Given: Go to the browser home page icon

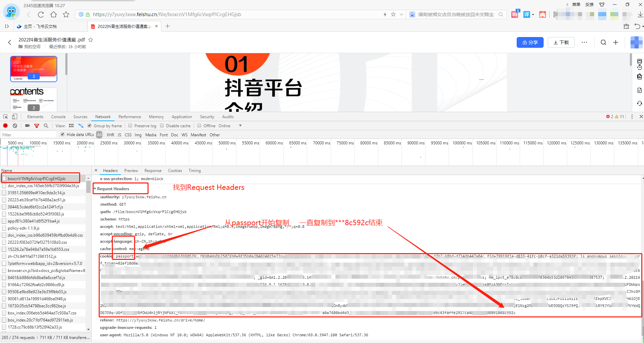Looking at the screenshot, I should [54, 14].
